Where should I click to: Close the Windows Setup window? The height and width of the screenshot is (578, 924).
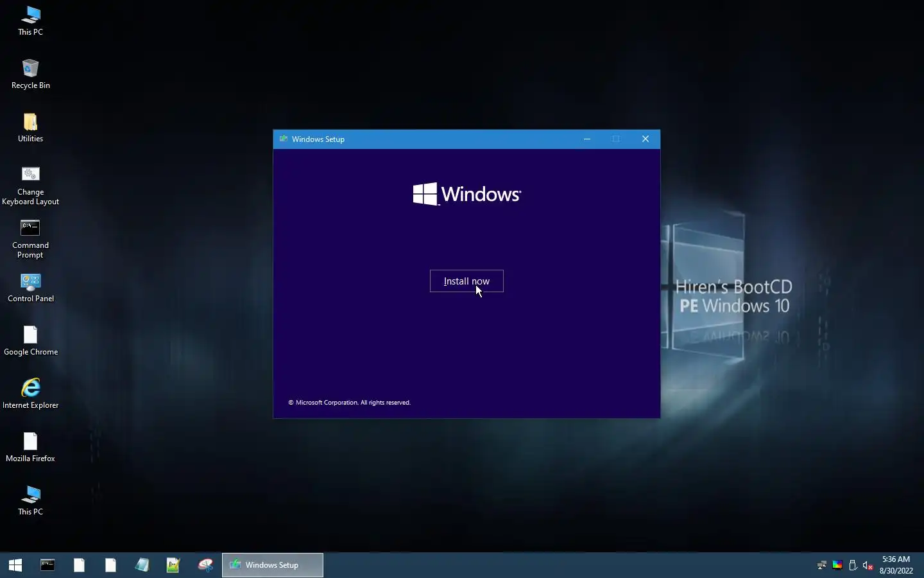[646, 139]
